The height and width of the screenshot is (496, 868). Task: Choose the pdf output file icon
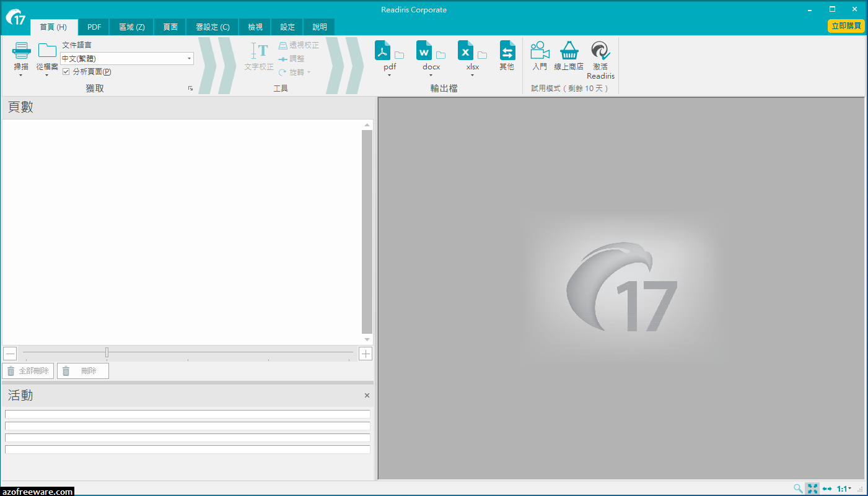[383, 50]
